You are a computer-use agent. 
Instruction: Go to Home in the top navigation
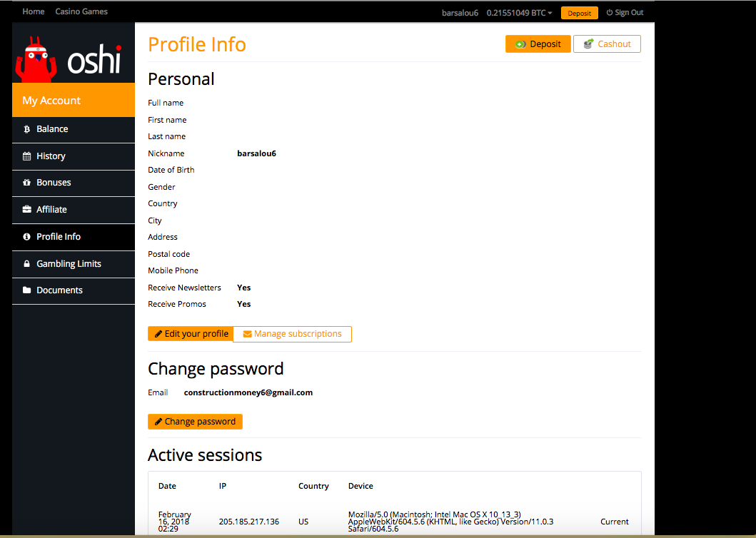point(34,11)
